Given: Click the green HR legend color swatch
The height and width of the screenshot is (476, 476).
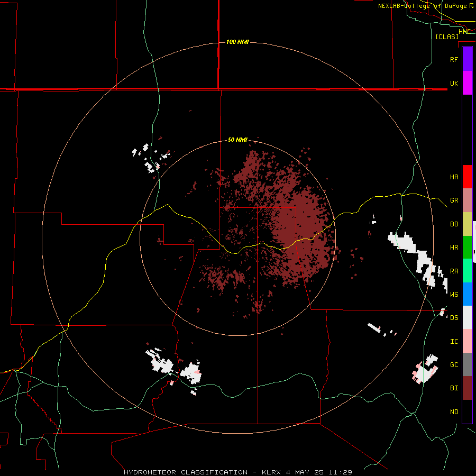Looking at the screenshot, I should pyautogui.click(x=467, y=248).
